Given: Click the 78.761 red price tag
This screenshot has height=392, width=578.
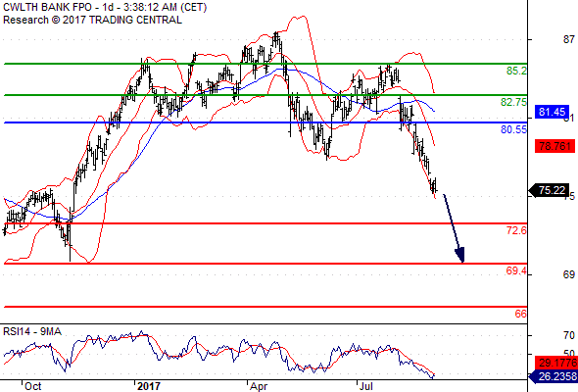Looking at the screenshot, I should pos(554,146).
